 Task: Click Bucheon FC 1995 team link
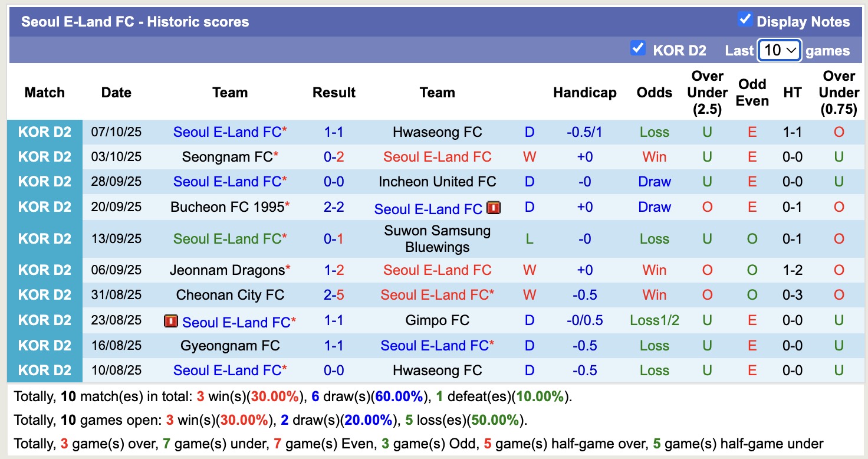(227, 207)
